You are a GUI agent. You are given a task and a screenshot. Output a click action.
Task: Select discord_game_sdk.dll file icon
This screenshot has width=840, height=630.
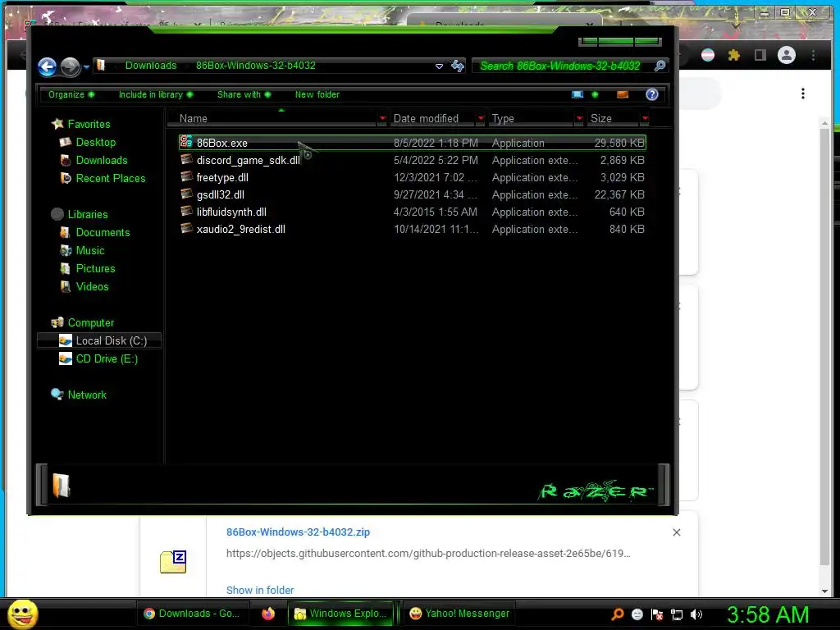pyautogui.click(x=186, y=160)
